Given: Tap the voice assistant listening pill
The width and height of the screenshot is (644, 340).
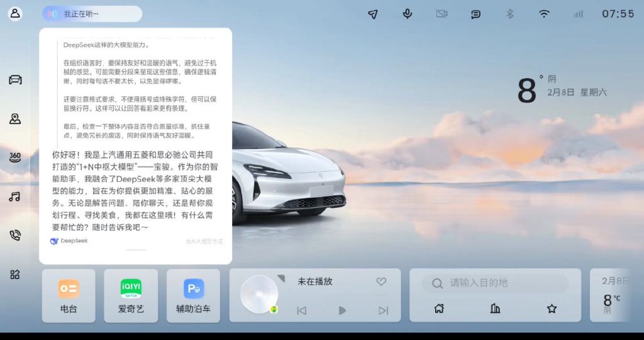Looking at the screenshot, I should tap(92, 14).
